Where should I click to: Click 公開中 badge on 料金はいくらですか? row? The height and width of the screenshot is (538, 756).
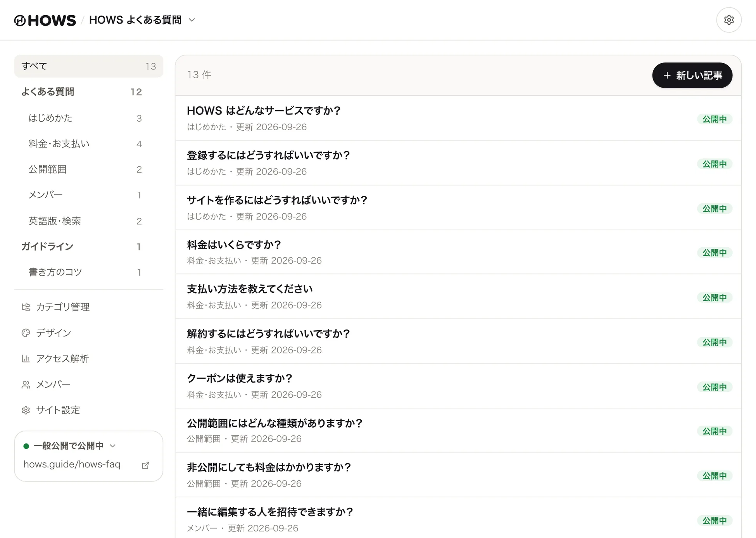(715, 253)
